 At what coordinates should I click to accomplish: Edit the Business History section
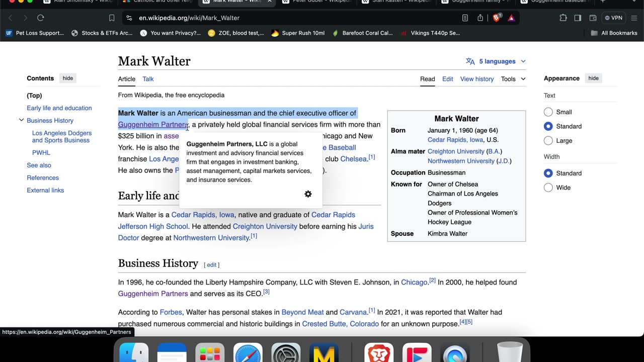tap(212, 265)
